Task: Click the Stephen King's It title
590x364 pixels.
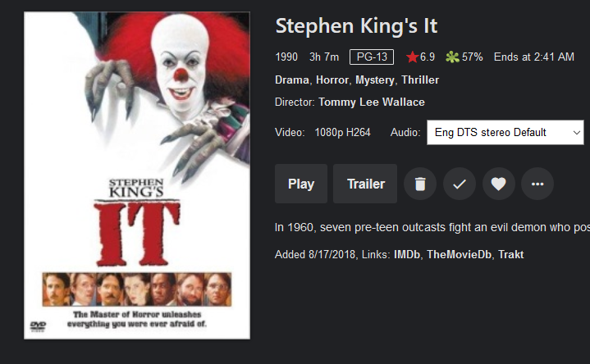Action: [356, 25]
